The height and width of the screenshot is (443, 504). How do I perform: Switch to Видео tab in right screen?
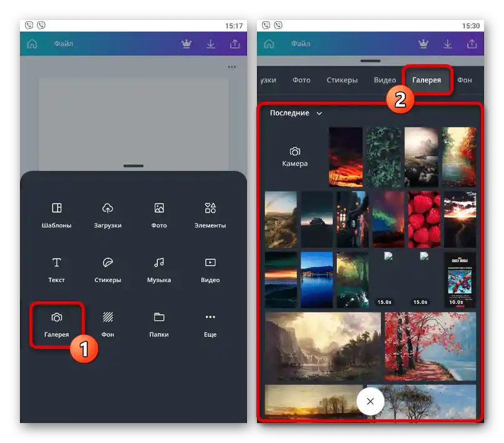pyautogui.click(x=385, y=80)
